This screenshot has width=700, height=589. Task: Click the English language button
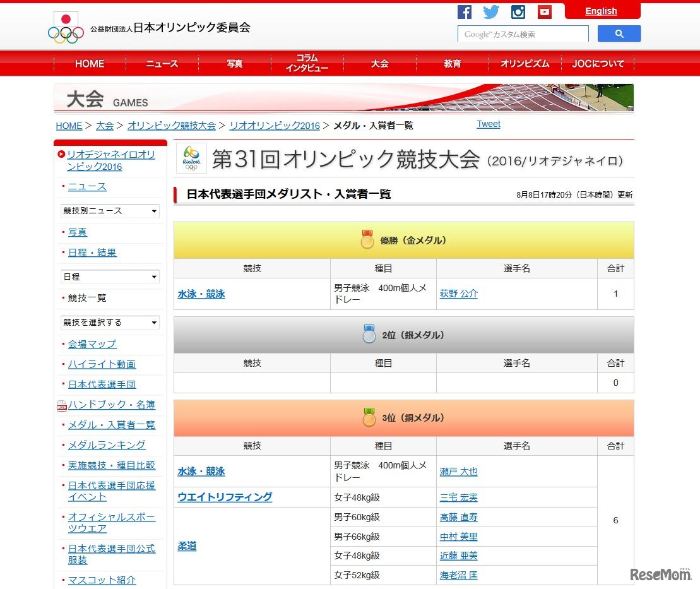(601, 11)
